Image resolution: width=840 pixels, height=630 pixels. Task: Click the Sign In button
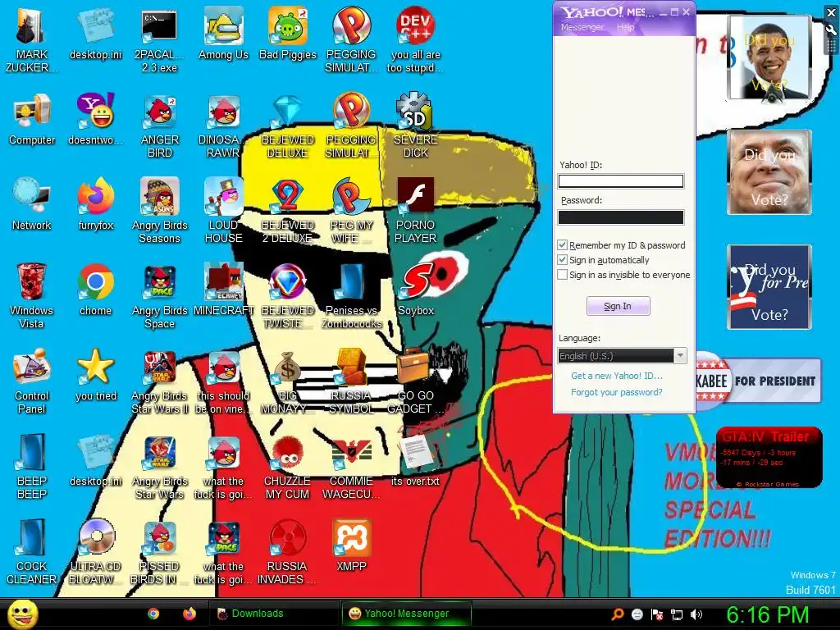coord(619,306)
